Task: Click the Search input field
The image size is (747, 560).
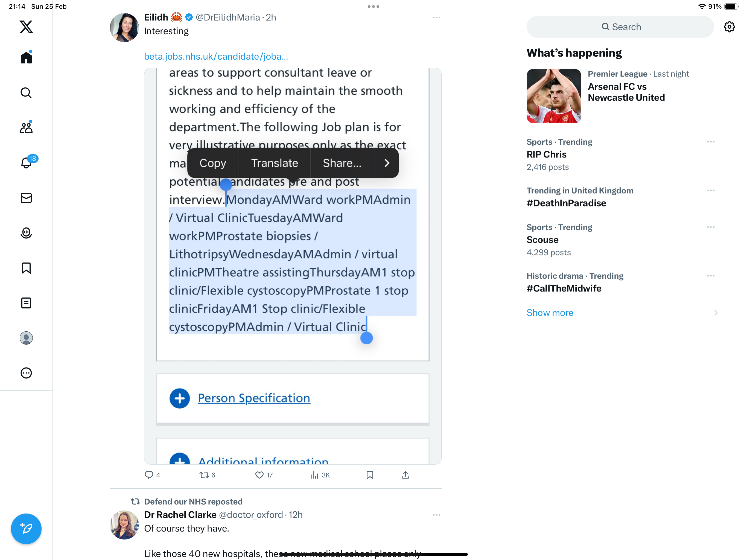Action: pos(620,27)
